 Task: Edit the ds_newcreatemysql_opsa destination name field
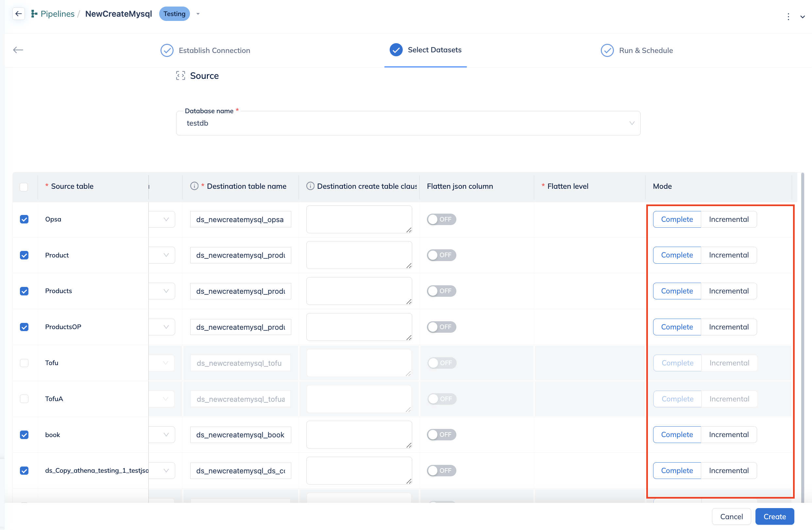241,219
